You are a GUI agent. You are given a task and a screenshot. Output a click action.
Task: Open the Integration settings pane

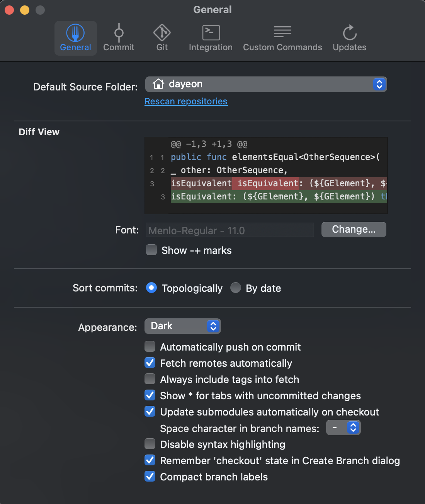(x=211, y=38)
